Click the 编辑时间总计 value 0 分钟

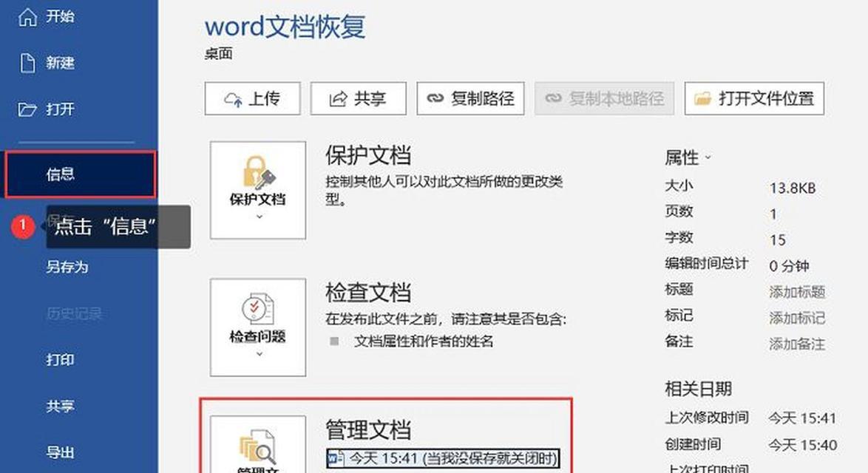pyautogui.click(x=790, y=266)
